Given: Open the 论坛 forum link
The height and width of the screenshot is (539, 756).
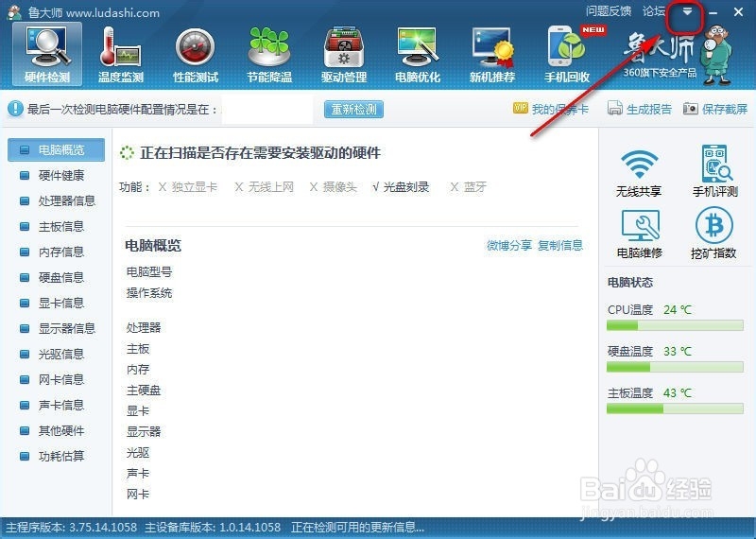Looking at the screenshot, I should click(654, 11).
